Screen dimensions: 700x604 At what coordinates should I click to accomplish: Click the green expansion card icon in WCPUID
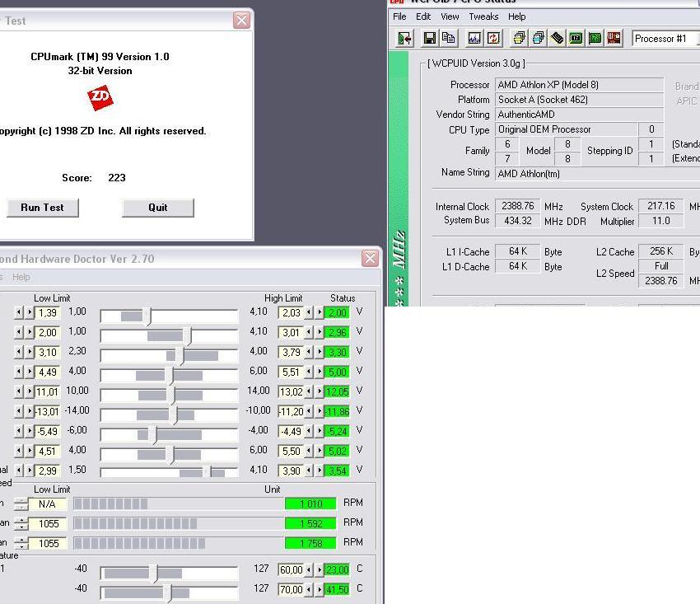[595, 39]
